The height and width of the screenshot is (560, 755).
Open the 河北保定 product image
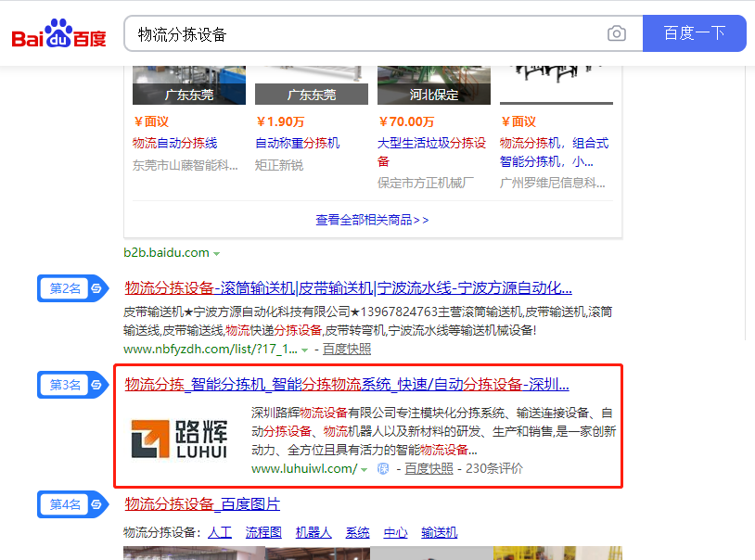coord(434,85)
